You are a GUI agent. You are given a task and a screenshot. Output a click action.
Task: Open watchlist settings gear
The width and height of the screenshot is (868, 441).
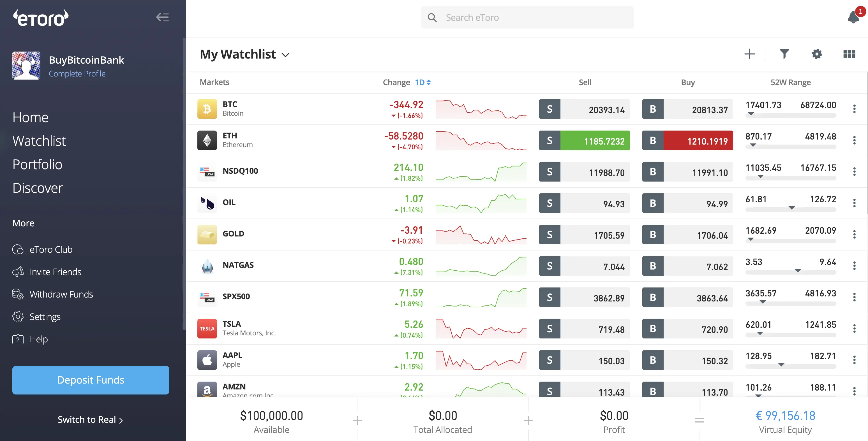click(817, 54)
